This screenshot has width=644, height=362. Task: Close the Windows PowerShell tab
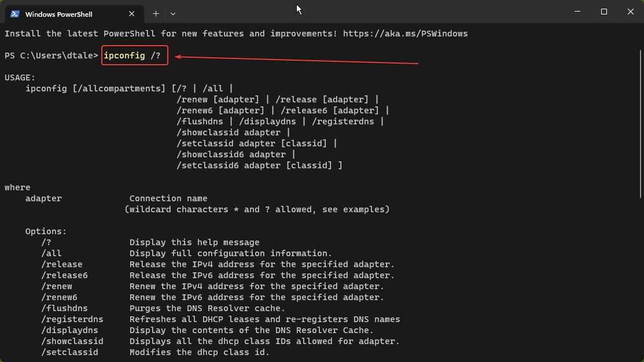(x=131, y=14)
